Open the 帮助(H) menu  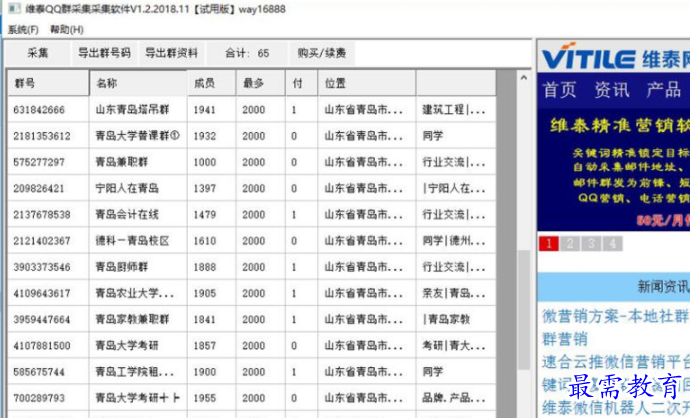(x=66, y=29)
